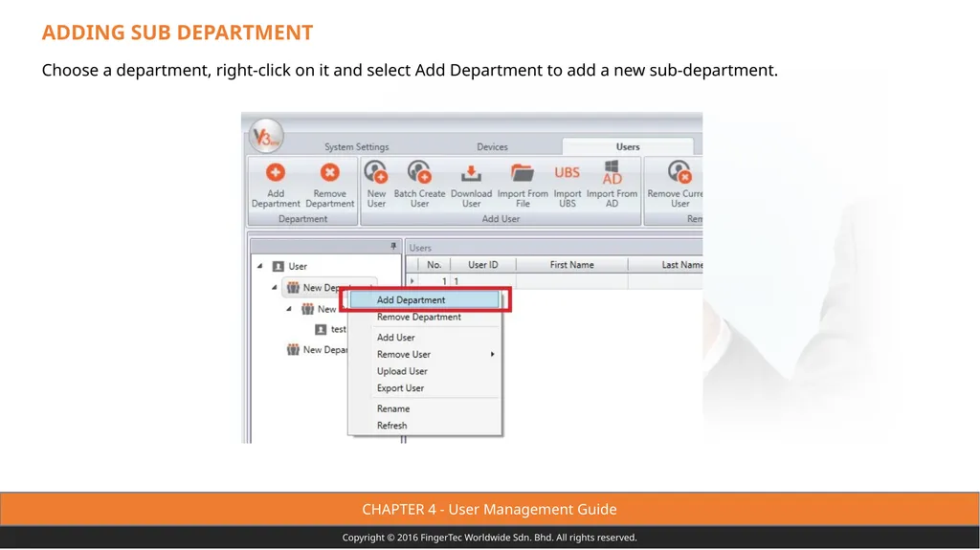The width and height of the screenshot is (980, 550).
Task: Click the Remove Current User icon
Action: click(679, 172)
